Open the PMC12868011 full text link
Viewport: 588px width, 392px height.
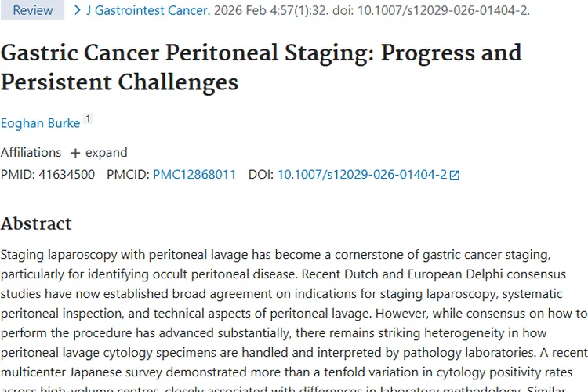coord(194,174)
